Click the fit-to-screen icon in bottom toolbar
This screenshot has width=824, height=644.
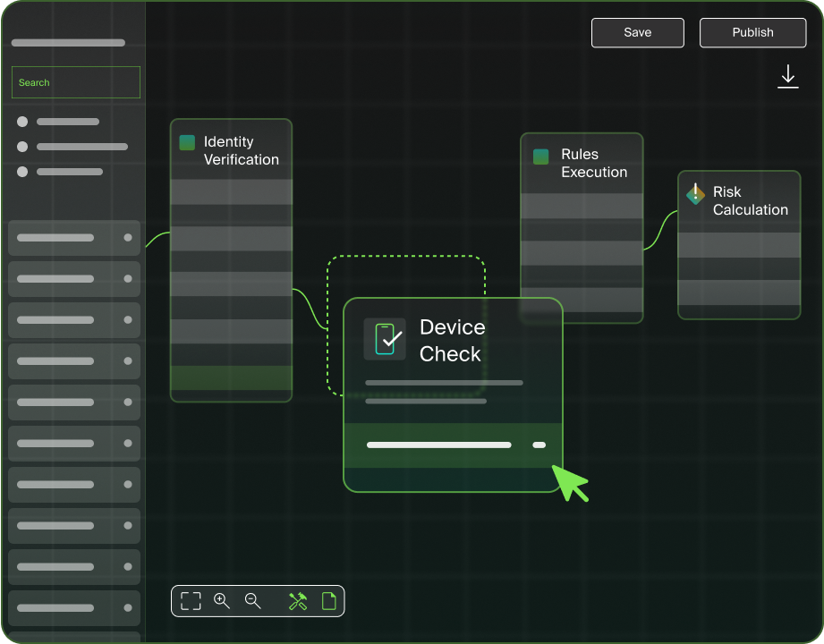[x=191, y=601]
